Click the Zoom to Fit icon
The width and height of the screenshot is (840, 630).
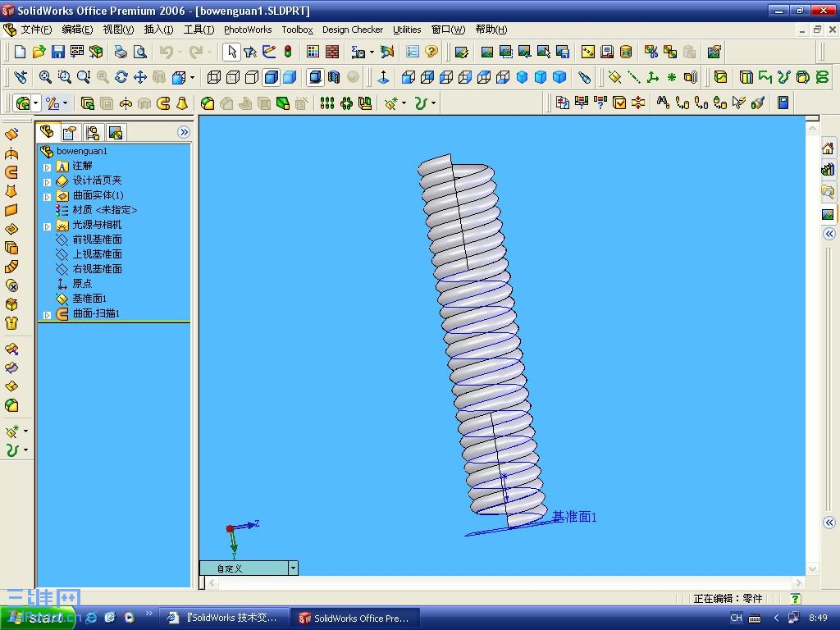tap(46, 77)
